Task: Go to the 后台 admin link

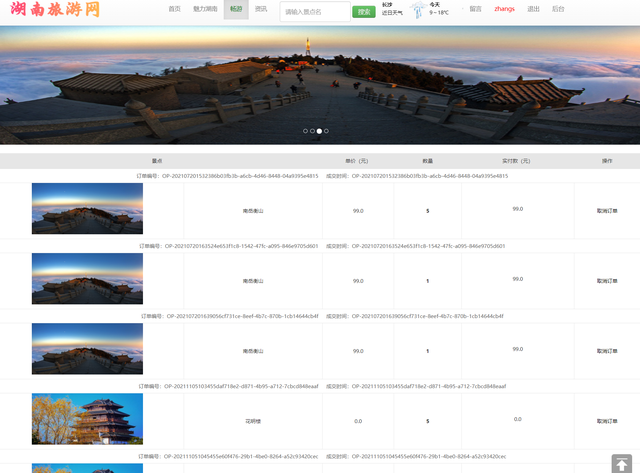Action: pos(558,9)
